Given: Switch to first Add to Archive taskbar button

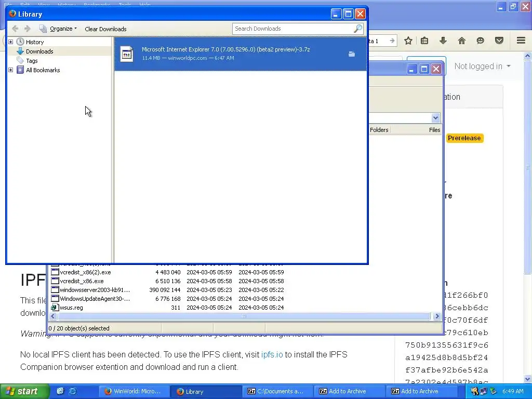Looking at the screenshot, I should pos(350,391).
